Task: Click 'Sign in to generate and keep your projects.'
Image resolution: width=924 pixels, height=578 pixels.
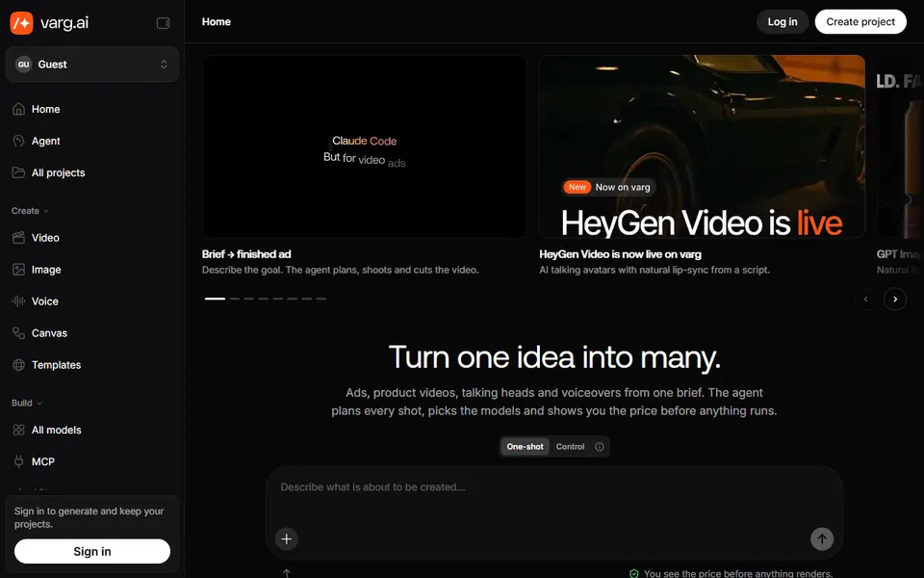Action: coord(89,517)
